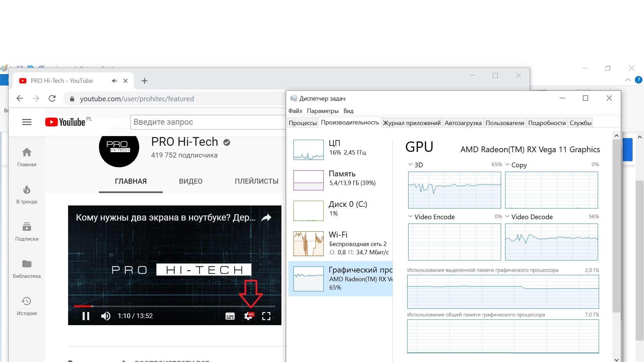The height and width of the screenshot is (362, 644).
Task: Reload the page in the browser
Action: (x=52, y=99)
